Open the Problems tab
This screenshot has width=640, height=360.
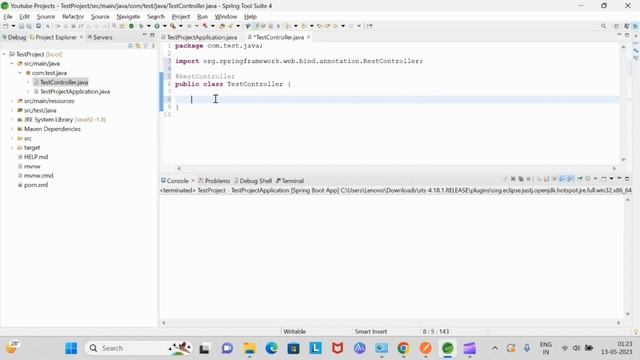click(214, 180)
